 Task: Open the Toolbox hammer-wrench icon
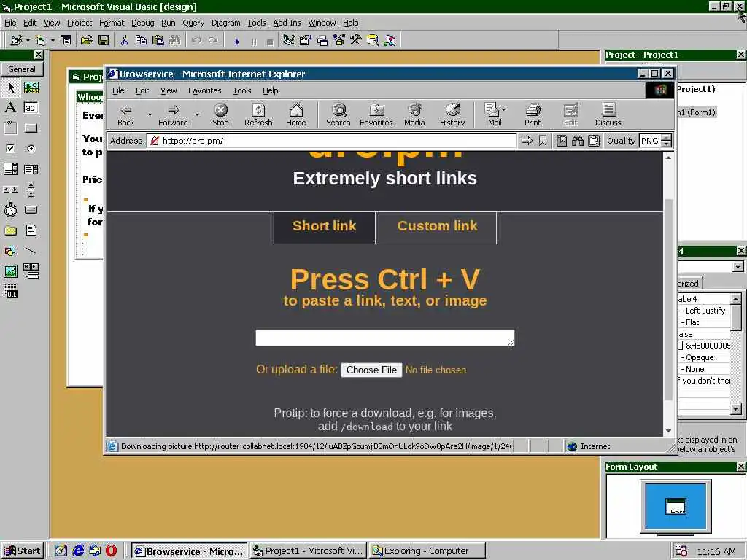point(356,41)
